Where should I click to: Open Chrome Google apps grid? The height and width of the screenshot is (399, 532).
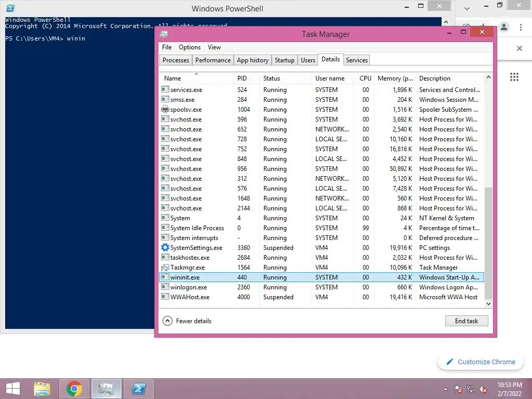tap(514, 77)
